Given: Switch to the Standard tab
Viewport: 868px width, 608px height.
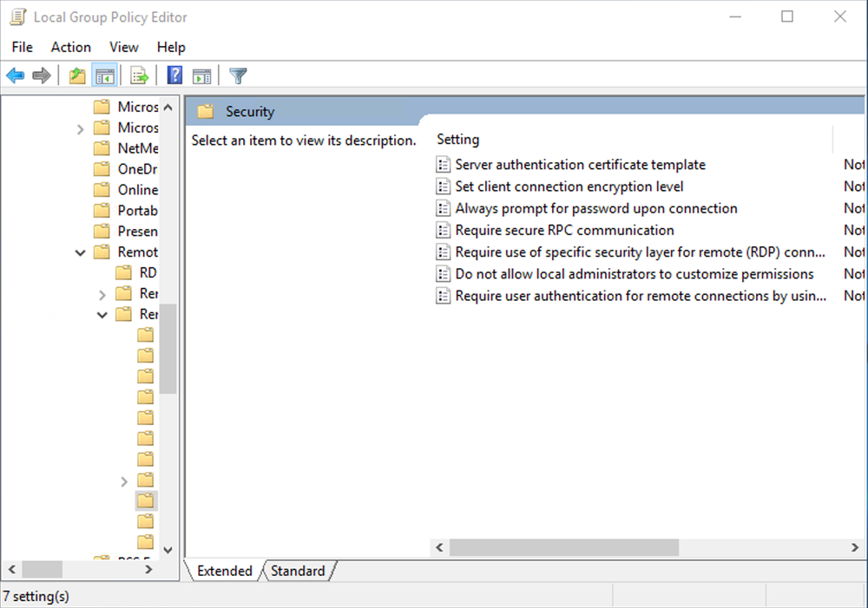Looking at the screenshot, I should 298,571.
